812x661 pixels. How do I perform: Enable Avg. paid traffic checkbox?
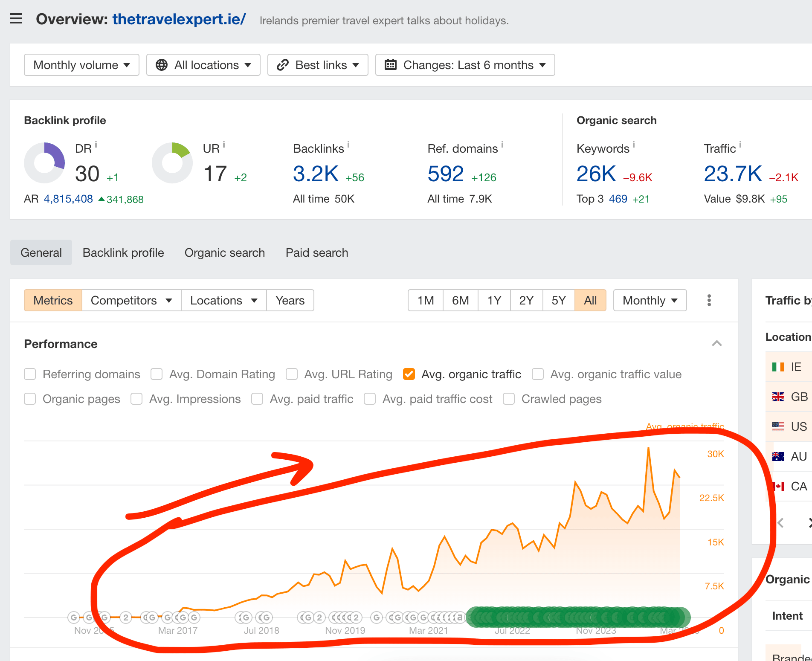257,399
